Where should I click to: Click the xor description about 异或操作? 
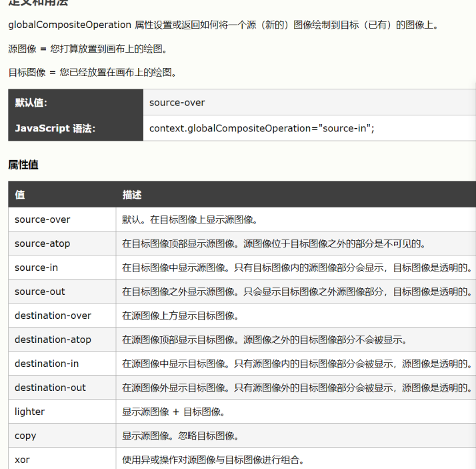pyautogui.click(x=213, y=460)
